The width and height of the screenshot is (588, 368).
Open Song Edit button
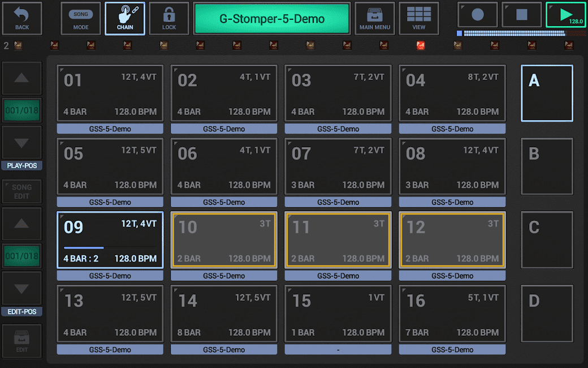(21, 191)
